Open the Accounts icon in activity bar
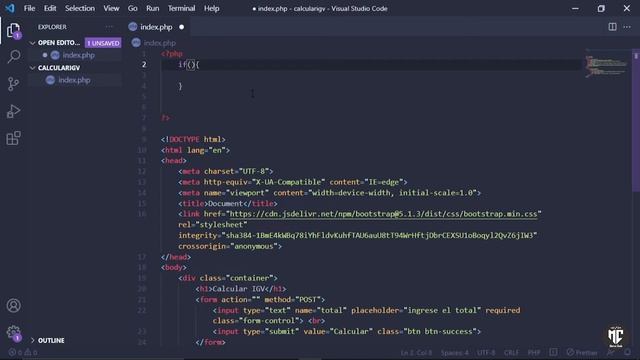This screenshot has height=360, width=640. 13,305
